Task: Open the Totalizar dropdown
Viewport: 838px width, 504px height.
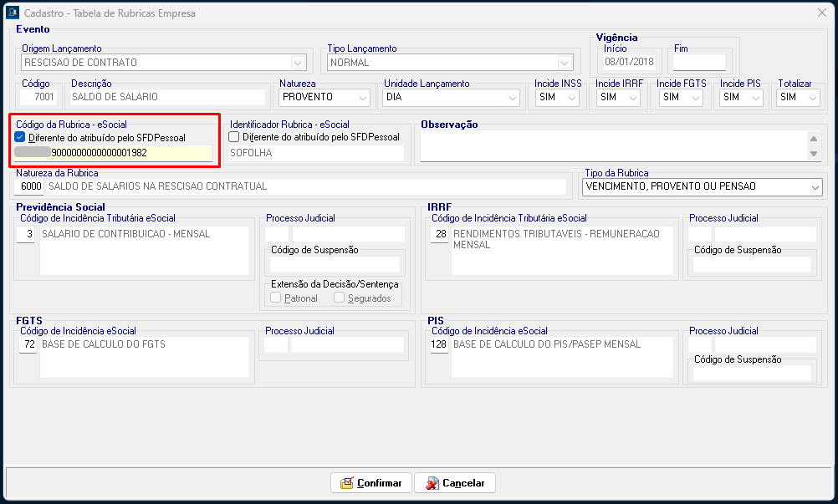Action: [812, 98]
